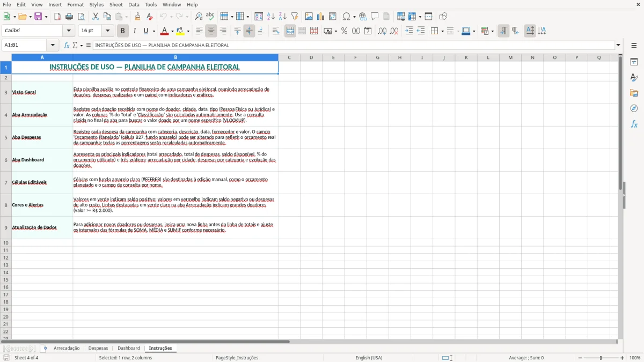The image size is (644, 362).
Task: Insert an image
Action: pyautogui.click(x=309, y=17)
